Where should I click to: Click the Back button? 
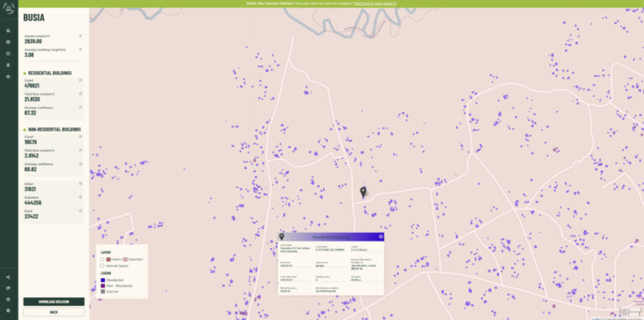54,312
